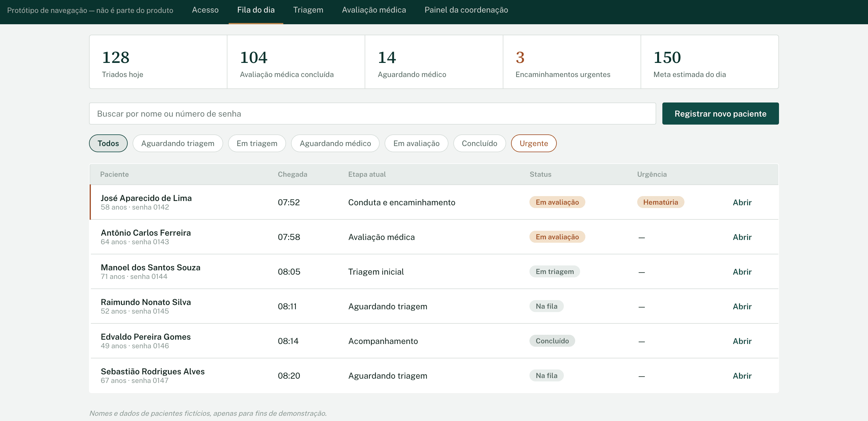Viewport: 868px width, 421px height.
Task: Click the Urgência column header
Action: (651, 174)
